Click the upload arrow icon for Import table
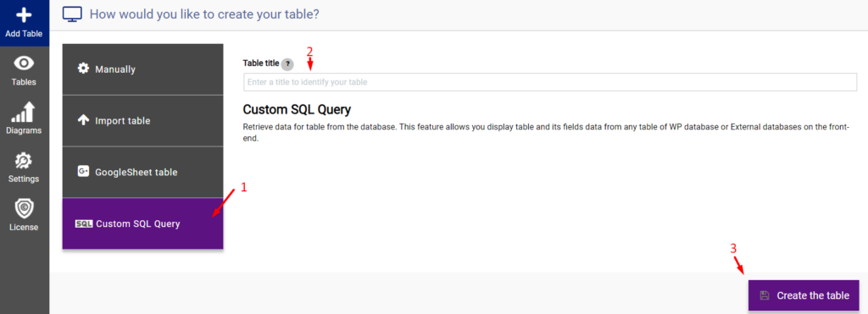The image size is (868, 314). point(84,120)
